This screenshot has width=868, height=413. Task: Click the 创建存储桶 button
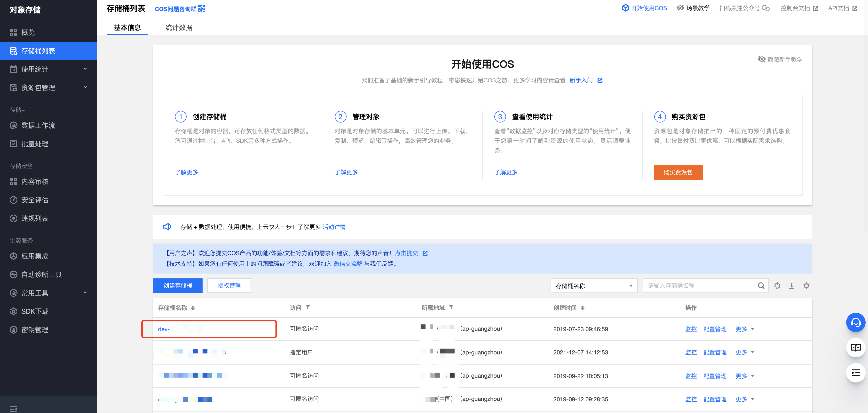(178, 285)
